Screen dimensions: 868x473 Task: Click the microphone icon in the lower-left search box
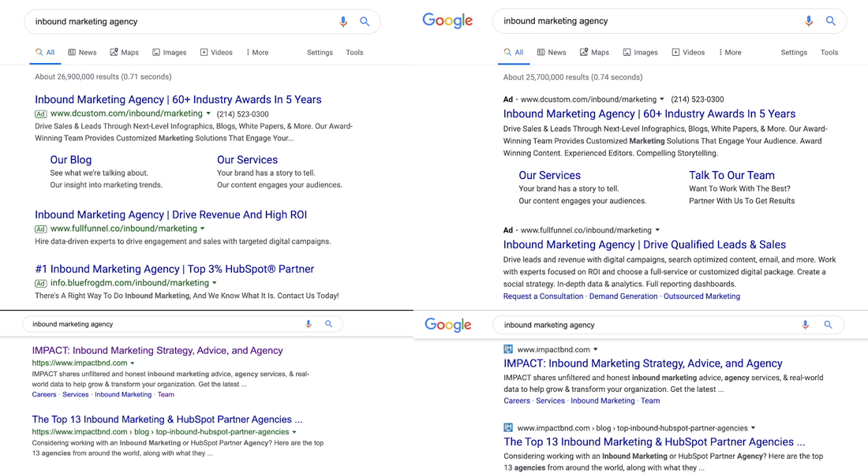coord(309,324)
